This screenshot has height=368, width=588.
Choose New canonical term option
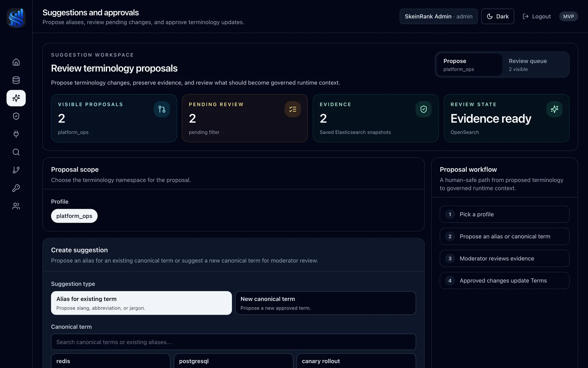click(x=326, y=303)
